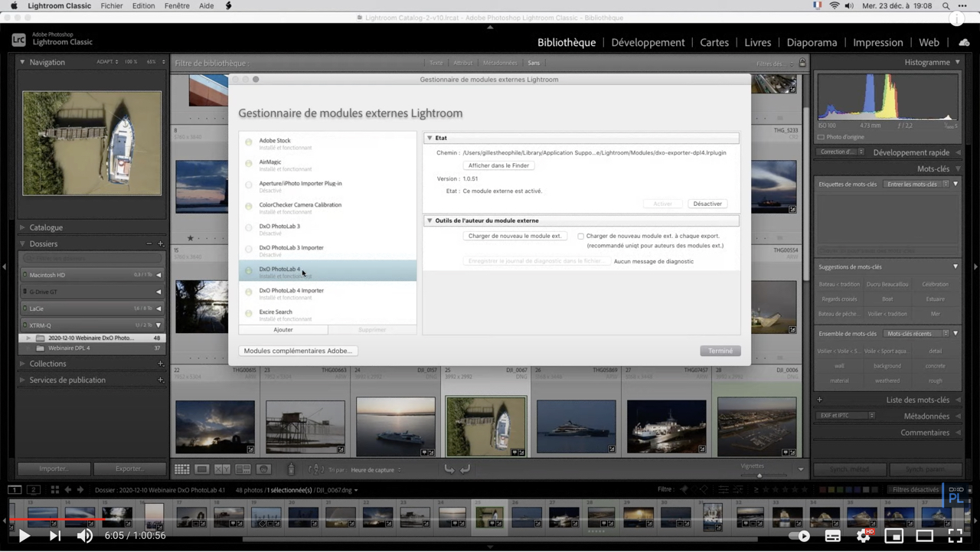This screenshot has width=980, height=552.
Task: Open Spotlight search in menu bar
Action: [x=947, y=6]
